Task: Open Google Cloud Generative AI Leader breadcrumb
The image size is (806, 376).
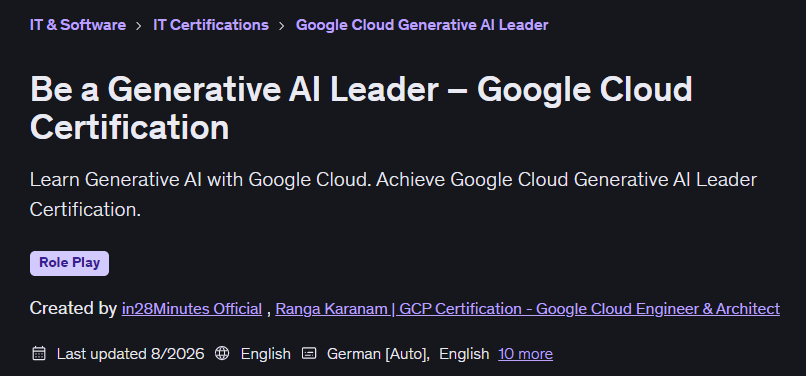Action: pos(422,25)
